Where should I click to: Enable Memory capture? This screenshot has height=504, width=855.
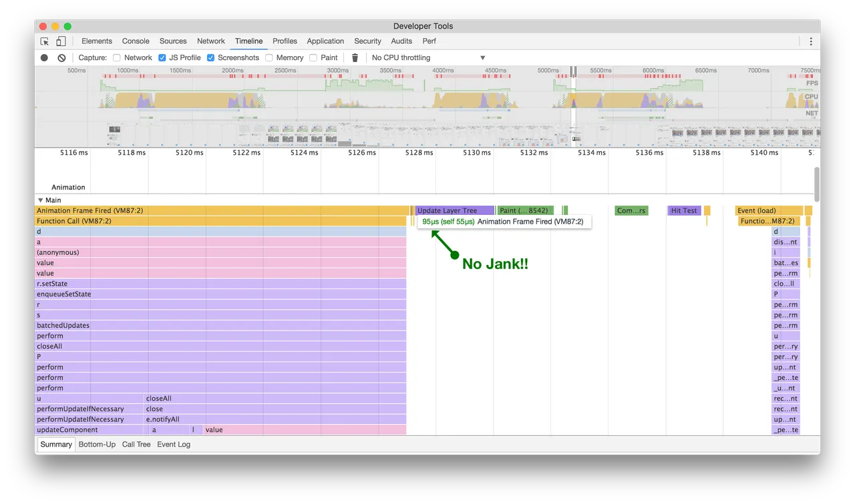[x=269, y=57]
